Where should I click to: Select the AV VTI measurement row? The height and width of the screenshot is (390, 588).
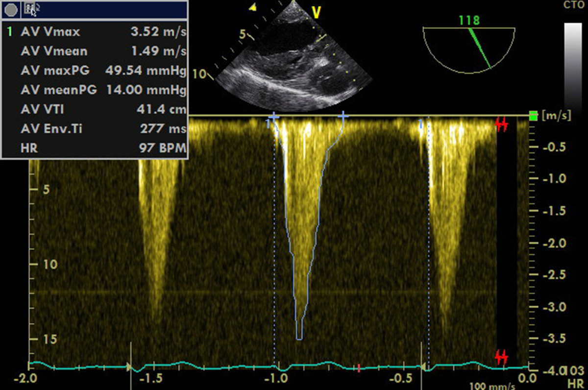96,109
